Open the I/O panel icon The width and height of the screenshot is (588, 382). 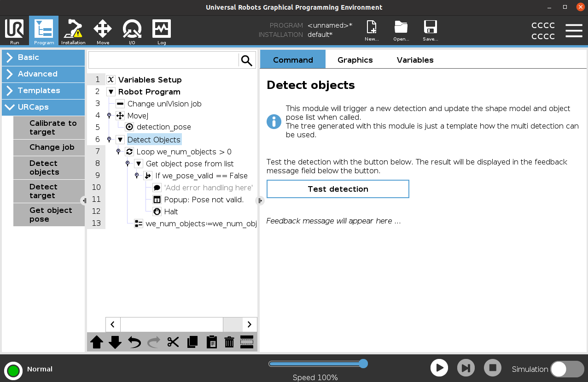click(x=132, y=31)
